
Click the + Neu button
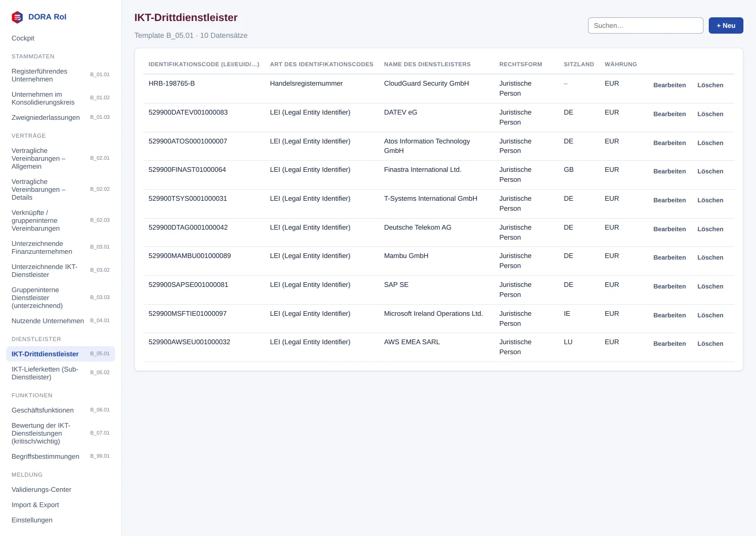pos(726,26)
